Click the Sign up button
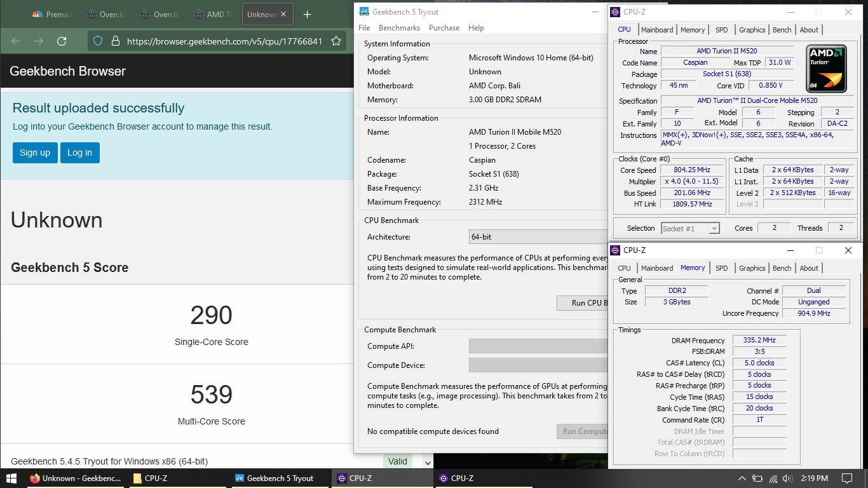The image size is (868, 488). coord(35,152)
